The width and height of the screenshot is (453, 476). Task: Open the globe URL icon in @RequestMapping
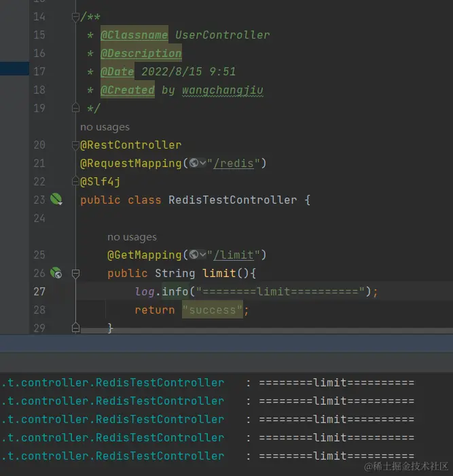194,163
